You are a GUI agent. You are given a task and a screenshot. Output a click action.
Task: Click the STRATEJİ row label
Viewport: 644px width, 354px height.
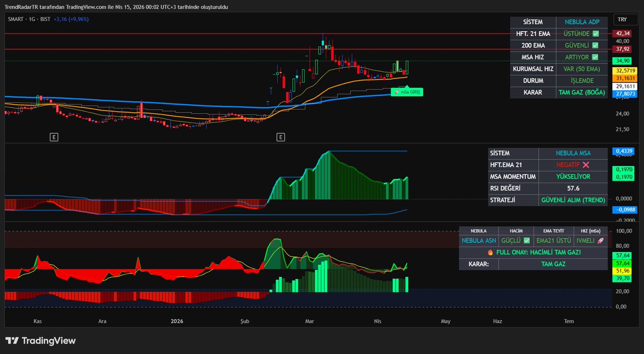coord(514,200)
